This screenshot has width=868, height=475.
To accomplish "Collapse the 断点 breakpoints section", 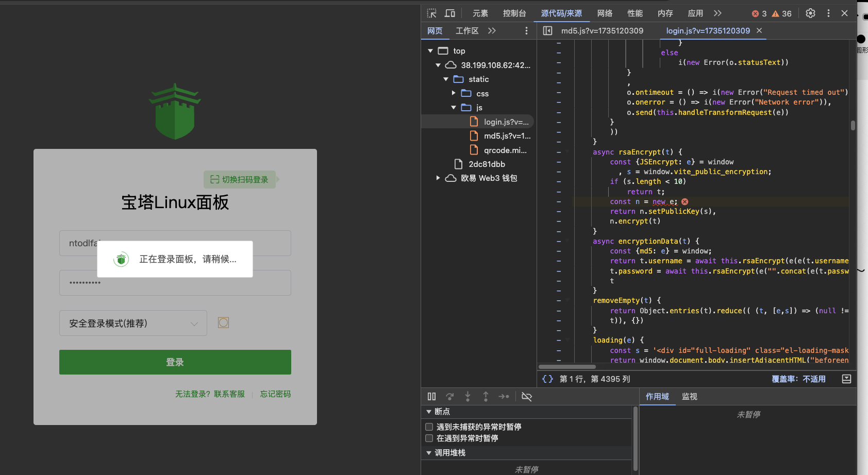I will point(429,412).
